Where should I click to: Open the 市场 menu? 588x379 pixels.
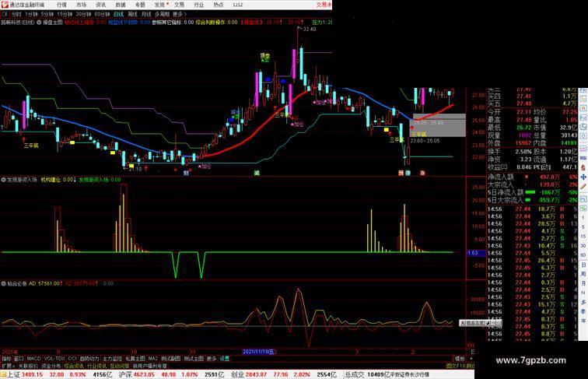81,5
